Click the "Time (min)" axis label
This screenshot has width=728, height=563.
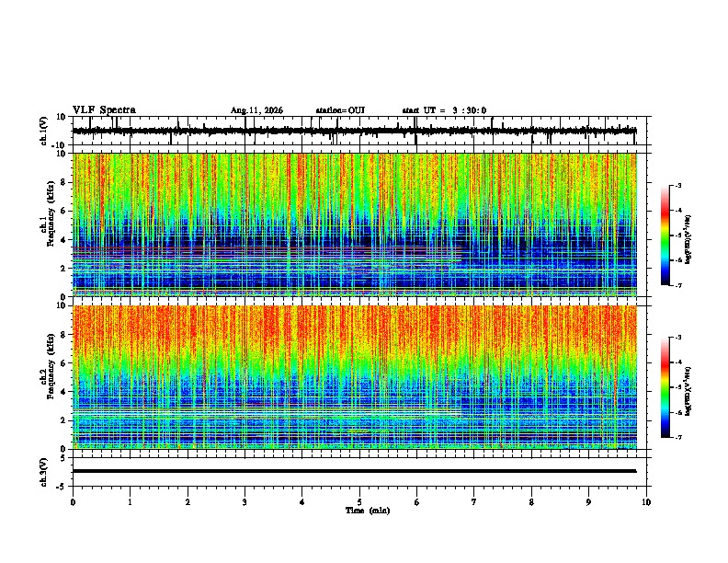click(x=368, y=511)
